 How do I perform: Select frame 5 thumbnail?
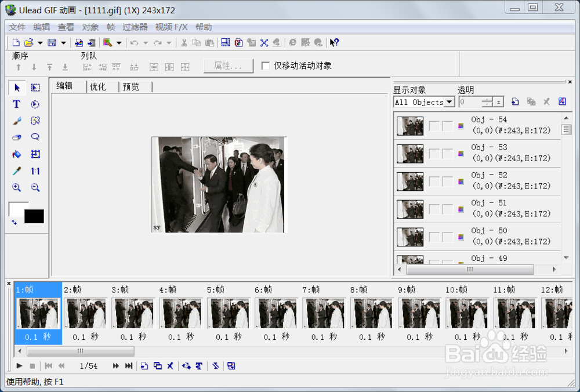228,314
